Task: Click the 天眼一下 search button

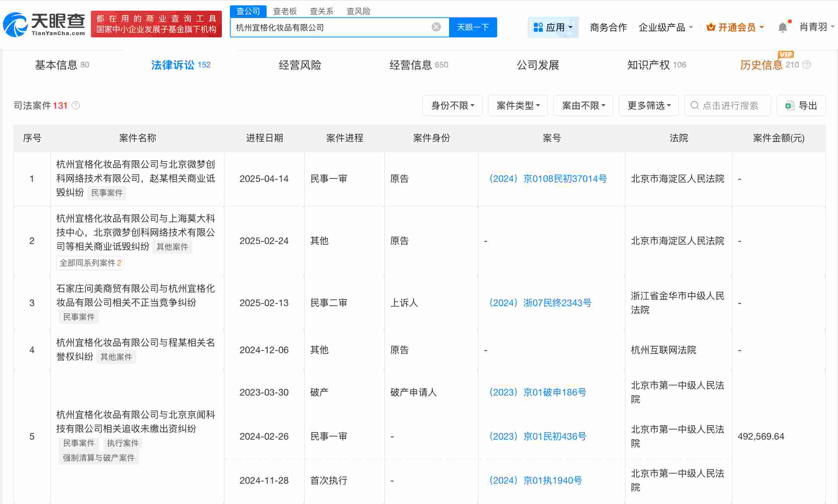Action: 473,27
